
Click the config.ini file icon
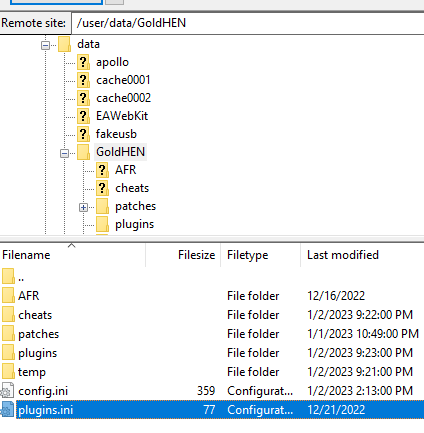click(x=8, y=391)
